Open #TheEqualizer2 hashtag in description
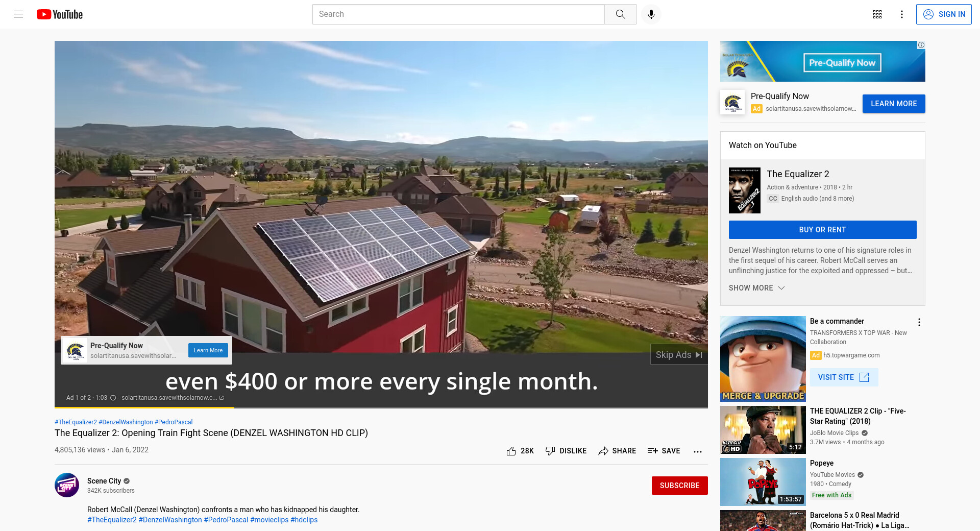The width and height of the screenshot is (980, 531). pos(112,520)
